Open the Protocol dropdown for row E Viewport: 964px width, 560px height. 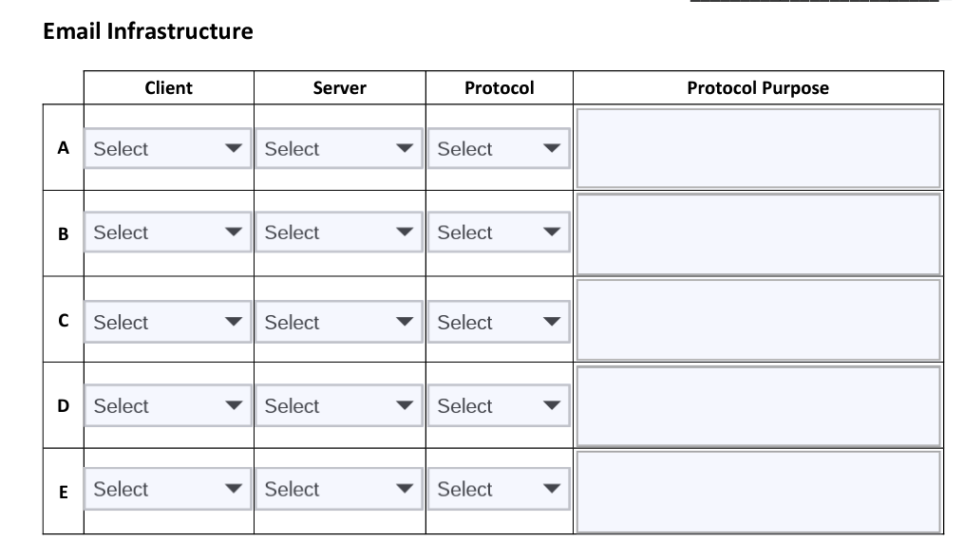499,489
